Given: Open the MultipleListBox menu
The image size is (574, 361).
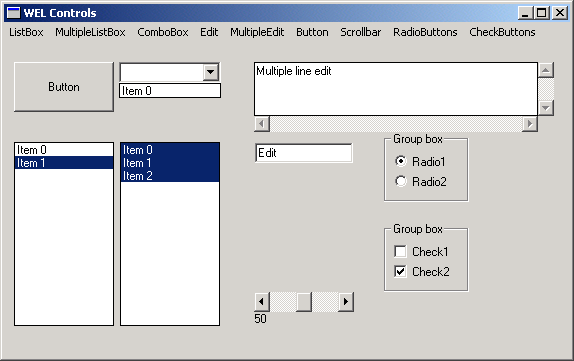Looking at the screenshot, I should tap(90, 32).
